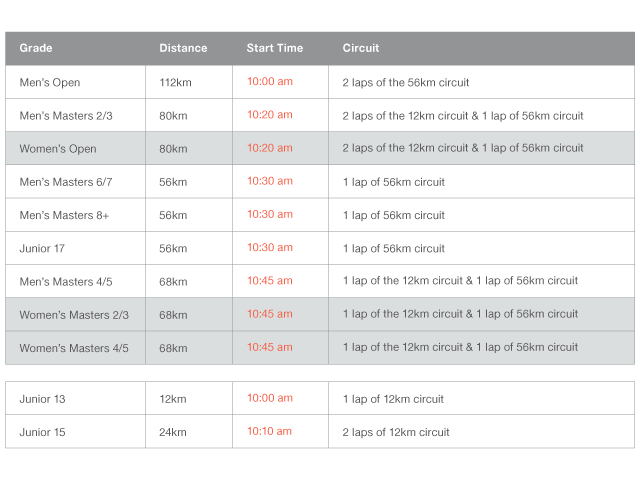Select Men's Masters 2/3 grade cell
This screenshot has width=640, height=480.
tap(66, 116)
